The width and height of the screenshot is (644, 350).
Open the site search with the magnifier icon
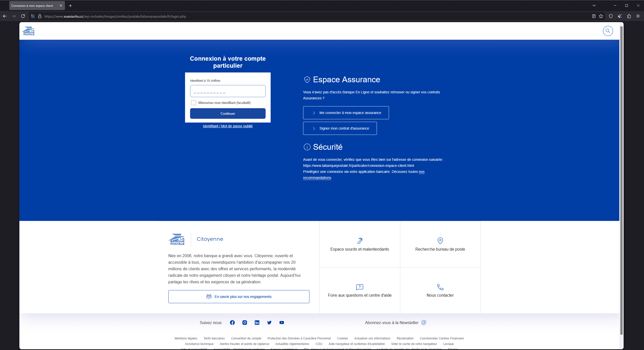click(x=608, y=31)
